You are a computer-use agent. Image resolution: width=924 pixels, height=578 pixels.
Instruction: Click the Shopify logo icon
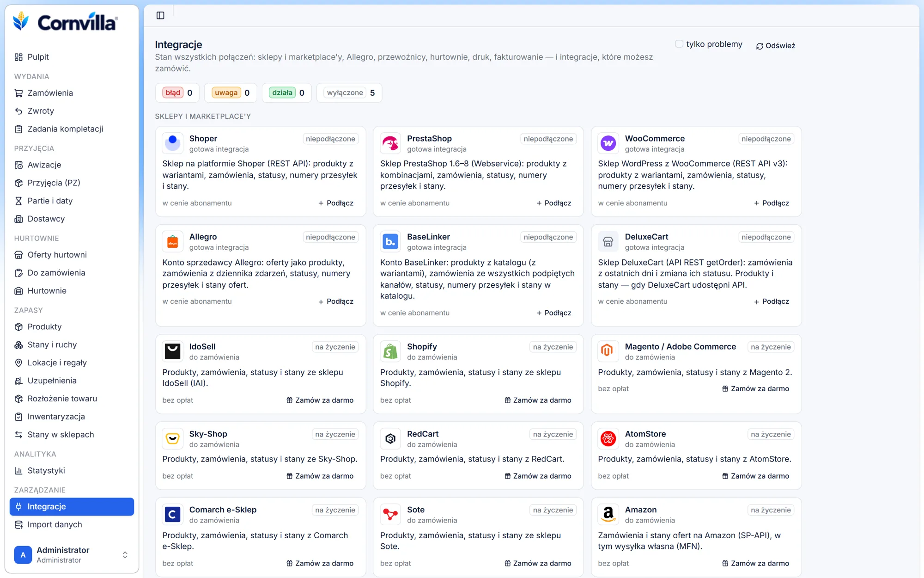coord(390,351)
